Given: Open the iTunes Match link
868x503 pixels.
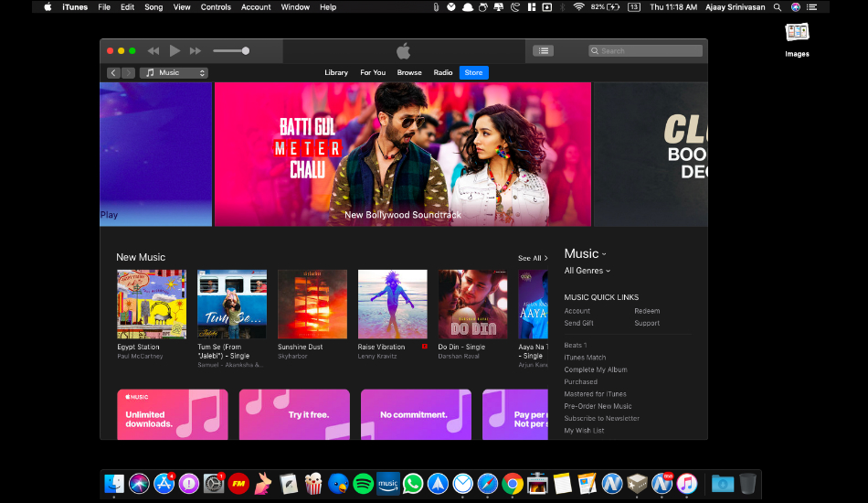Looking at the screenshot, I should pos(585,358).
